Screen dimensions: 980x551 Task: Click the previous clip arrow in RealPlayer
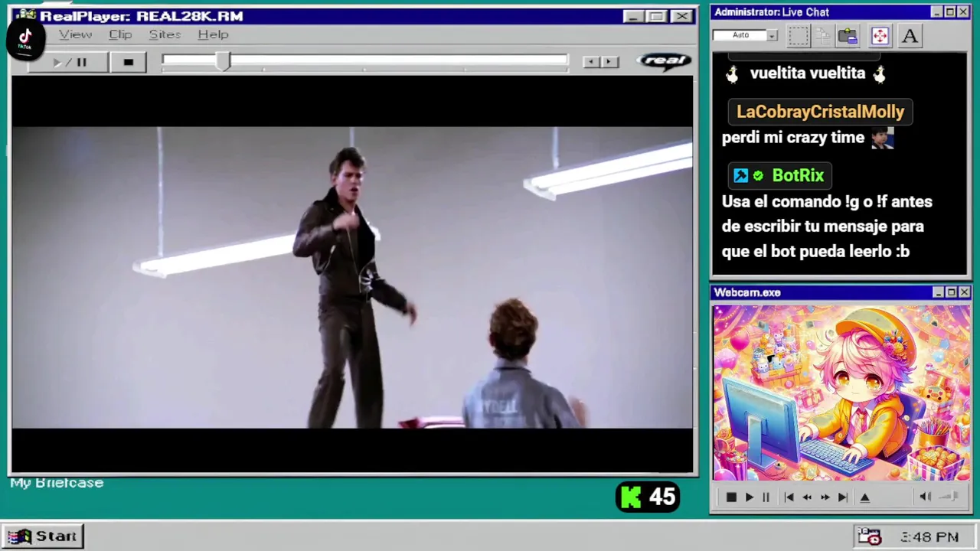click(x=591, y=62)
